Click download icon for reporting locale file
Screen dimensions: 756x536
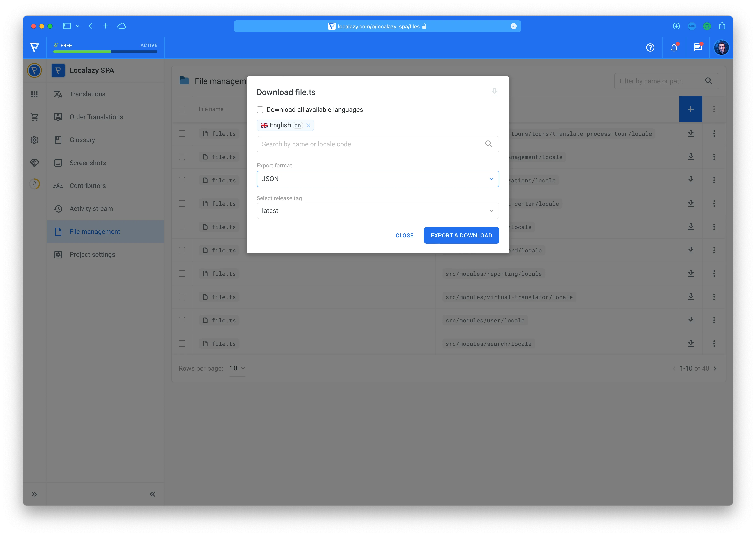point(691,274)
